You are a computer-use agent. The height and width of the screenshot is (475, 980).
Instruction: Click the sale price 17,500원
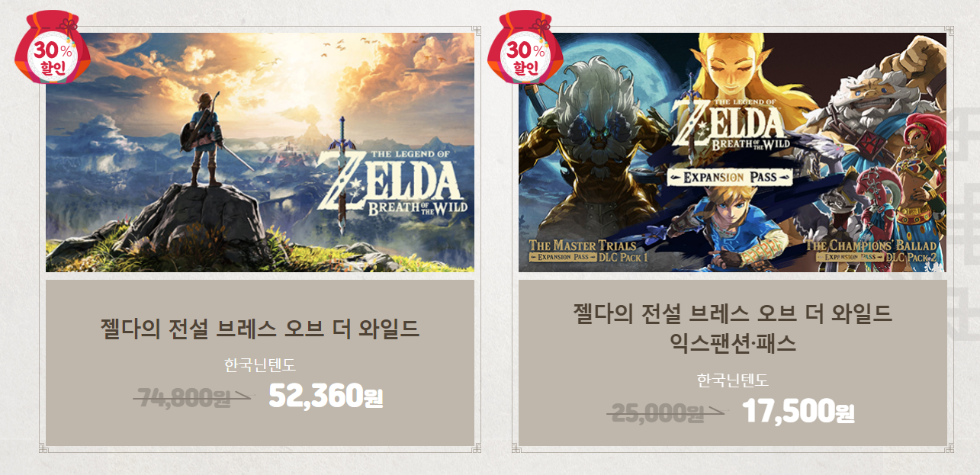click(798, 412)
